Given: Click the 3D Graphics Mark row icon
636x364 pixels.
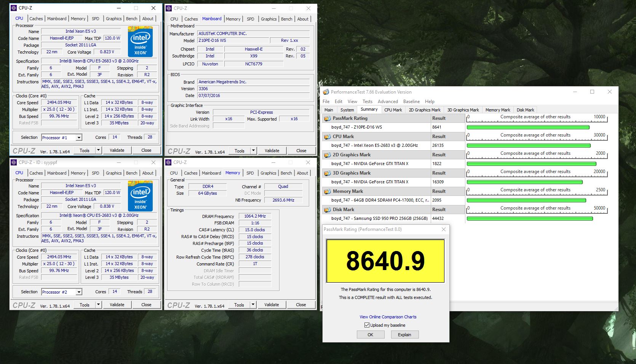Looking at the screenshot, I should tap(327, 173).
